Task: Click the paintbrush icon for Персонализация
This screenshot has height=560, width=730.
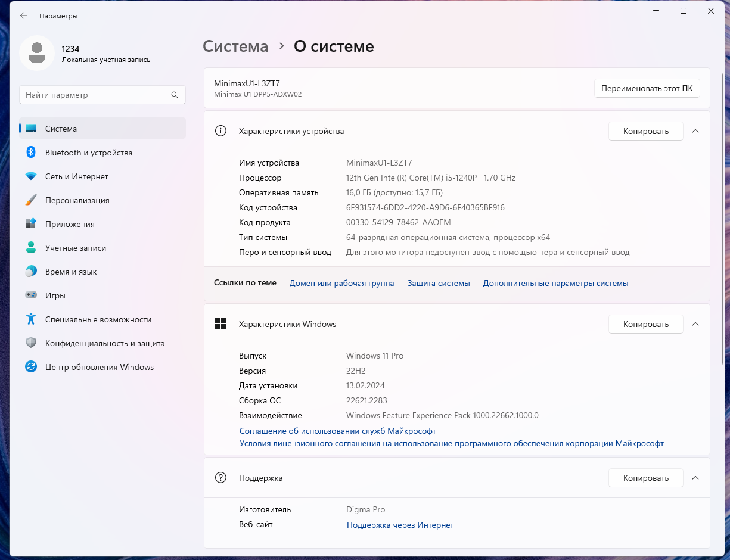Action: pyautogui.click(x=31, y=200)
